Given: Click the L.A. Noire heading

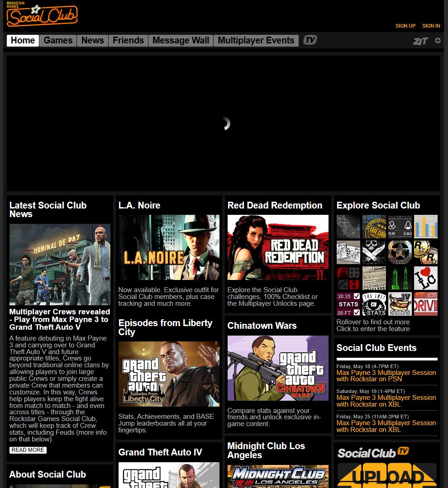Looking at the screenshot, I should coord(139,205).
